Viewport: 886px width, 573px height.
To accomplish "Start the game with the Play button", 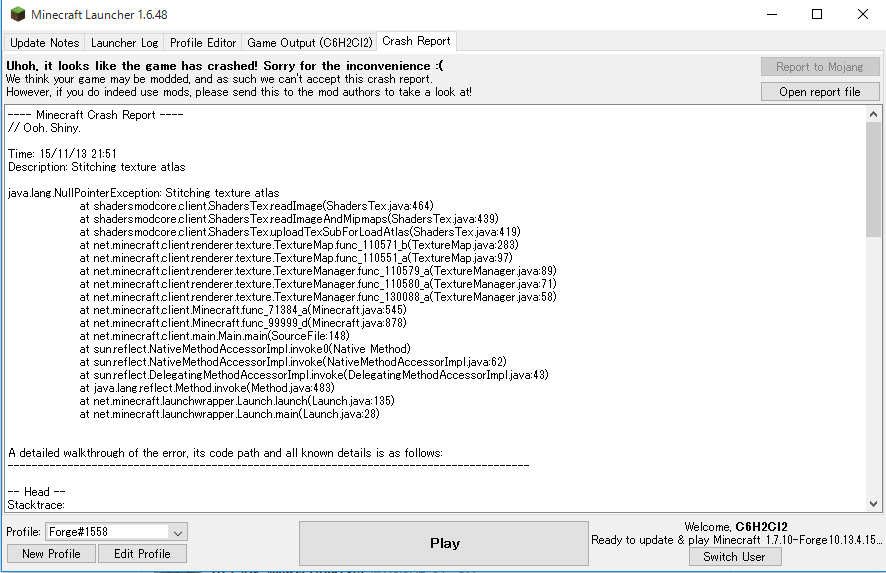I will (x=444, y=543).
